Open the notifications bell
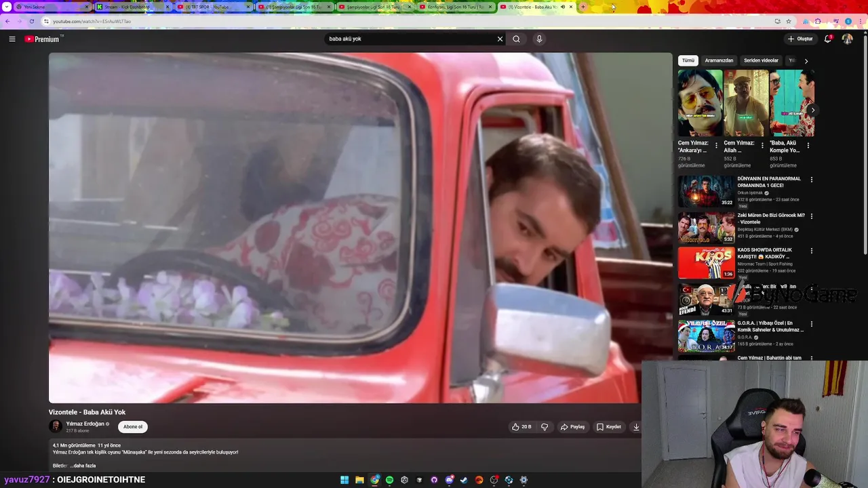Viewport: 868px width, 488px height. 828,39
